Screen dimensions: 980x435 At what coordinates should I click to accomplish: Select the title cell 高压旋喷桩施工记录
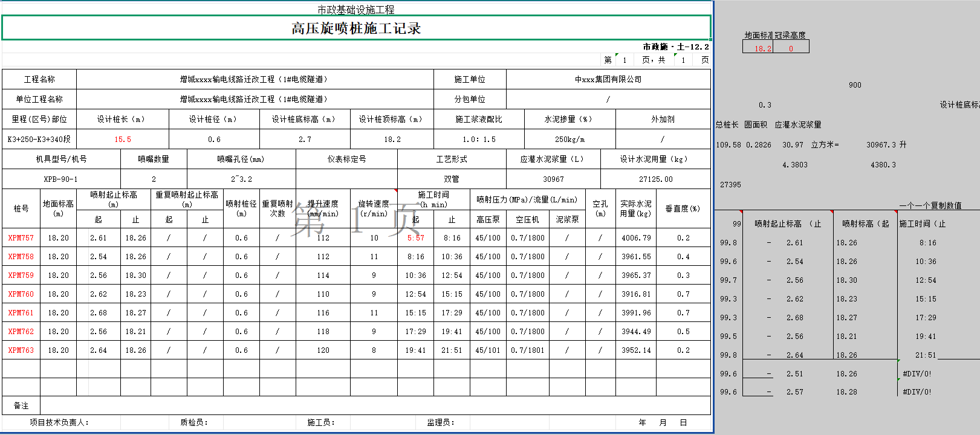356,28
